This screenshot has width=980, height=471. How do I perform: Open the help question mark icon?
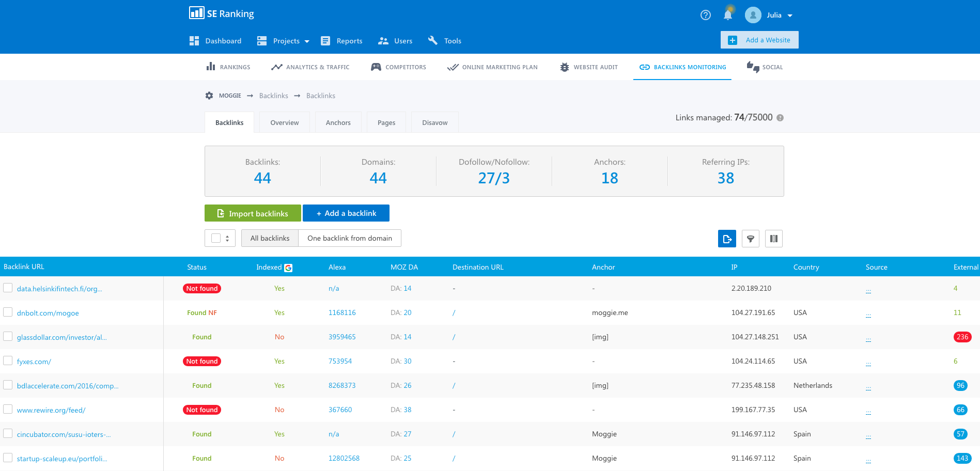705,15
